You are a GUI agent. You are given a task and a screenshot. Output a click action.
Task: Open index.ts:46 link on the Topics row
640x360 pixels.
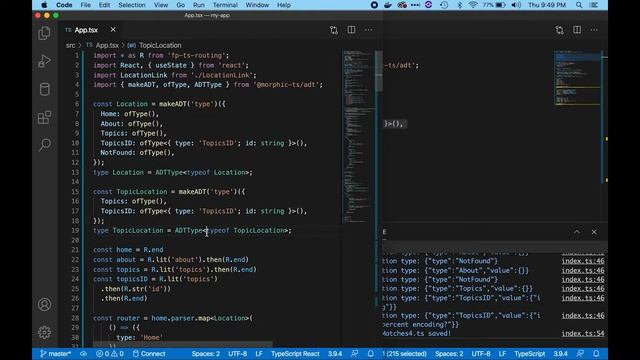click(583, 289)
